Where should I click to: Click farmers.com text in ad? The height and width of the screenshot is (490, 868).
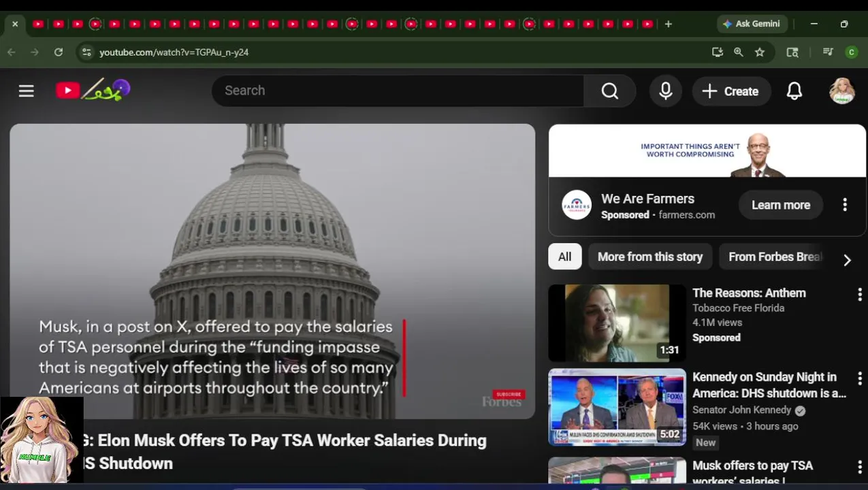687,214
